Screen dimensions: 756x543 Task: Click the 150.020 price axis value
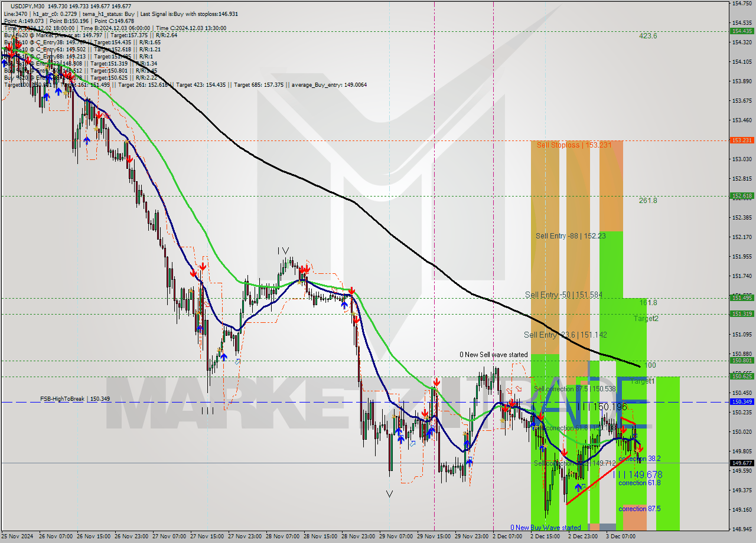click(x=742, y=432)
